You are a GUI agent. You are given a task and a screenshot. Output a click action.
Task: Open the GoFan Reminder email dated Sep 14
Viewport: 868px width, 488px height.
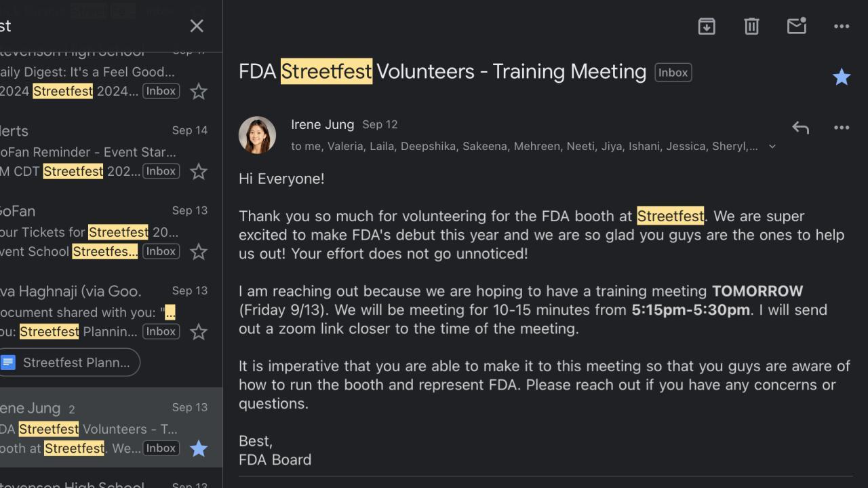coord(88,151)
